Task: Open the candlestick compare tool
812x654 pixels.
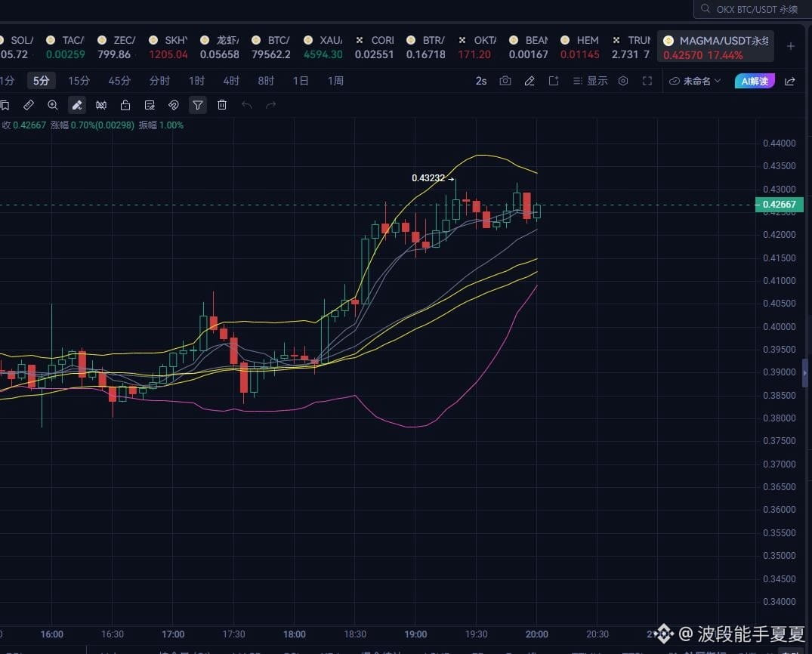Action: (x=101, y=105)
